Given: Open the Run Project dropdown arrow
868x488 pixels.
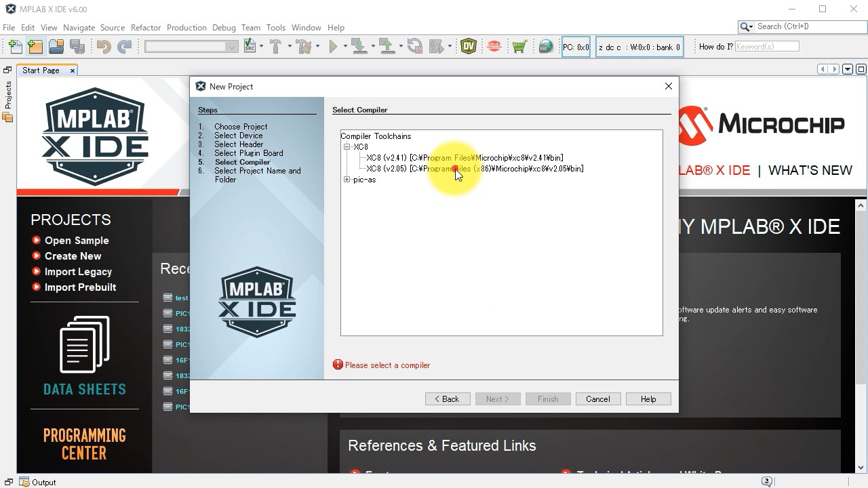Looking at the screenshot, I should click(x=345, y=47).
